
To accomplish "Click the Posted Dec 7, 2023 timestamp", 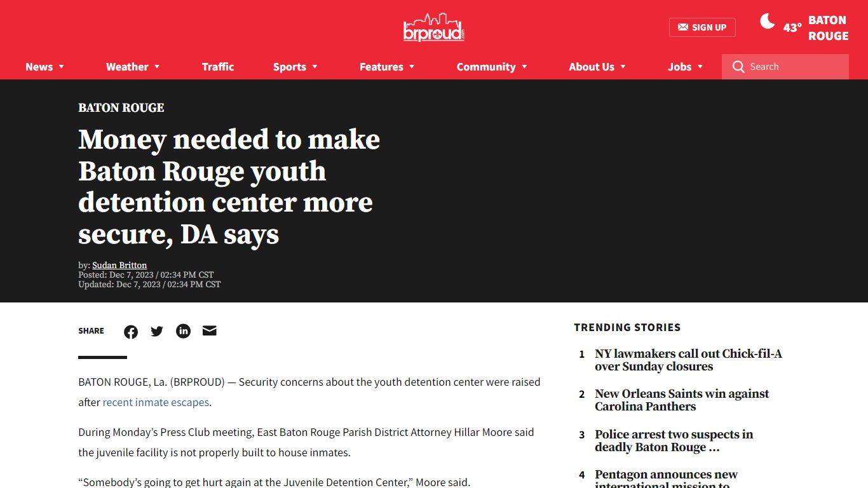I will coord(146,275).
